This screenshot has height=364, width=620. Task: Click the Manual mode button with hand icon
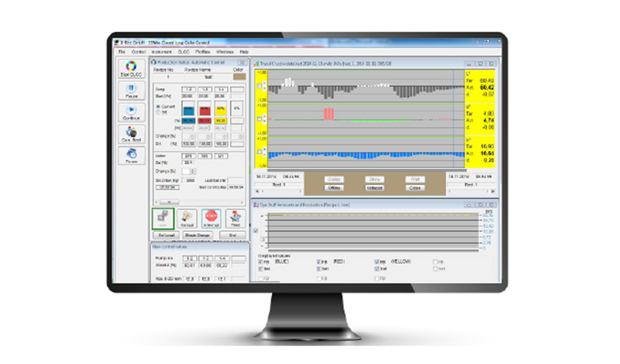point(187,218)
